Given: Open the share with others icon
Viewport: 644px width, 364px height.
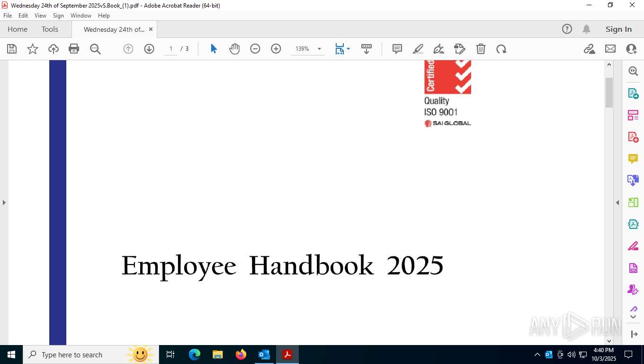Looking at the screenshot, I should click(631, 49).
